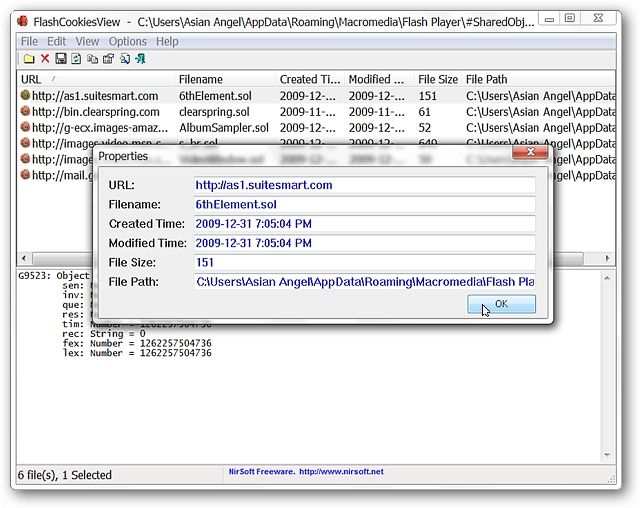Sort by the Modified Time column header

point(379,79)
